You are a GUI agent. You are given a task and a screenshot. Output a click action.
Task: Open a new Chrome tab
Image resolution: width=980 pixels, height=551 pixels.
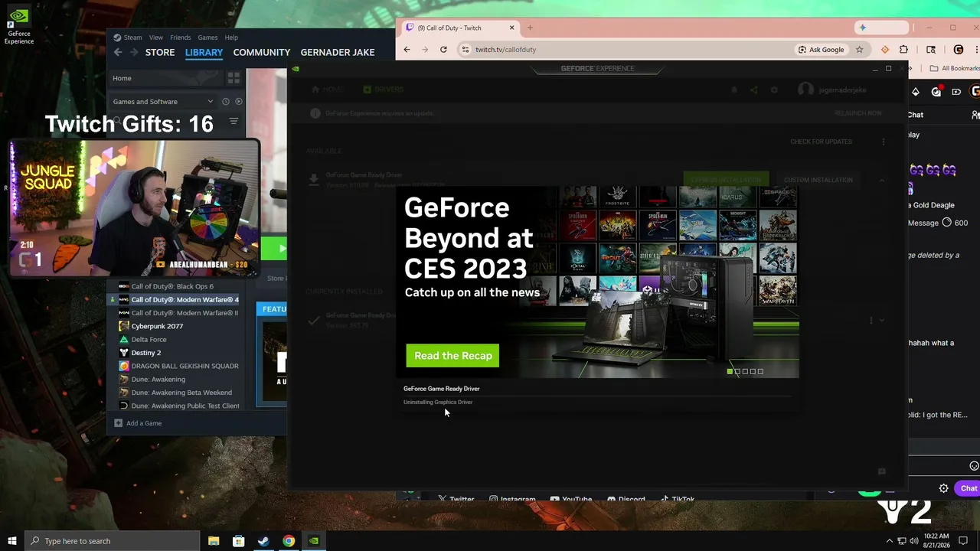click(x=530, y=28)
